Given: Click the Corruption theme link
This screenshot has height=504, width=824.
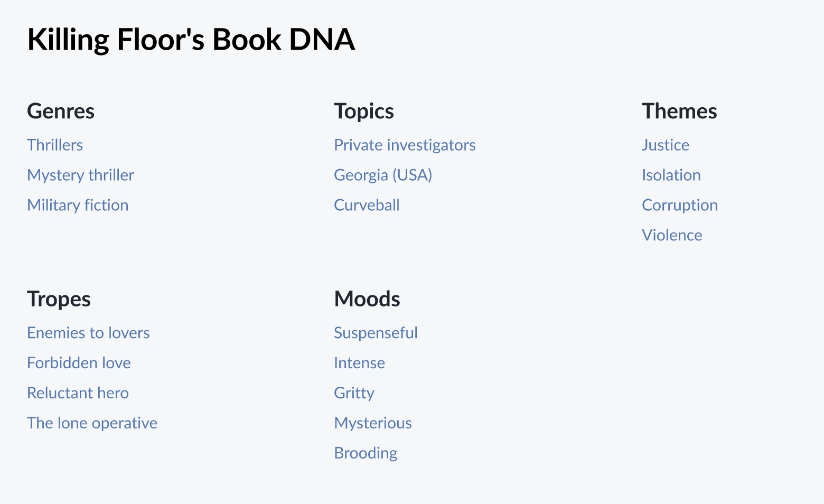Looking at the screenshot, I should point(680,205).
